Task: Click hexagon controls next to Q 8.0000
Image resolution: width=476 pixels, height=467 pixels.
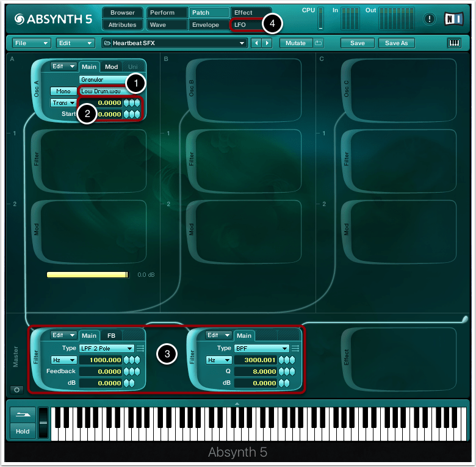Action: (x=287, y=371)
